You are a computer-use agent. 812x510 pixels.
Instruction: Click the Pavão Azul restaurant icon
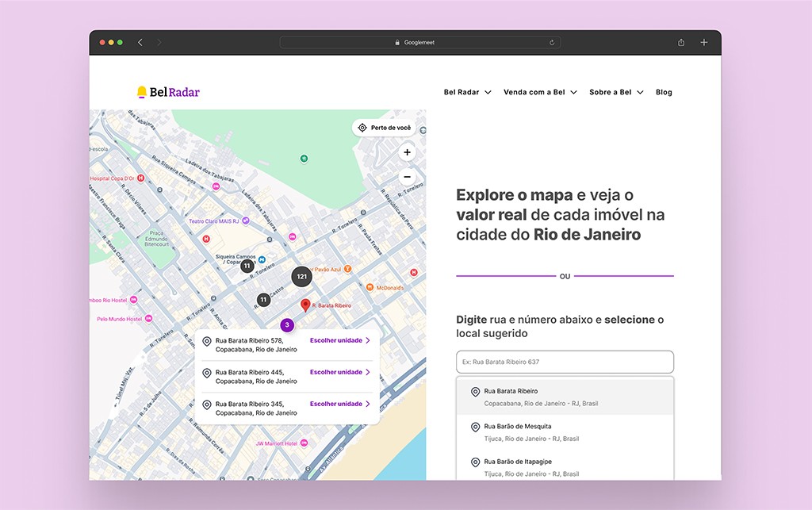pos(347,269)
